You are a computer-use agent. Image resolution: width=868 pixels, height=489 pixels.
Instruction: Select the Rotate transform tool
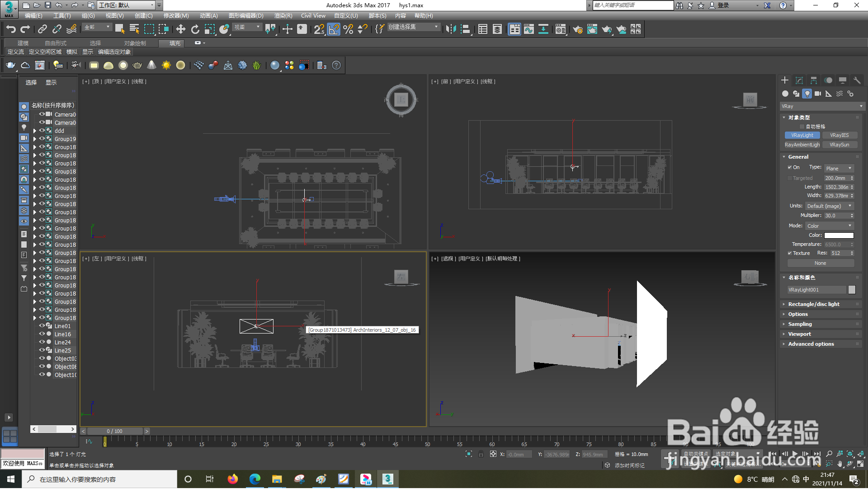point(195,29)
